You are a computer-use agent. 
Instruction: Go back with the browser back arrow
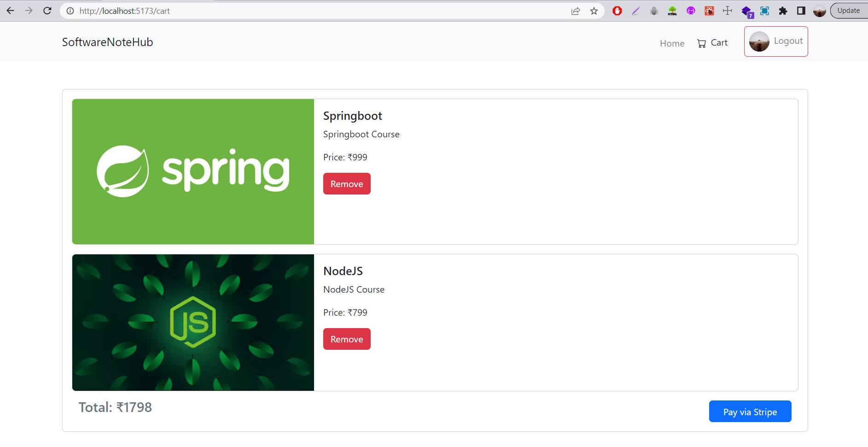(10, 11)
